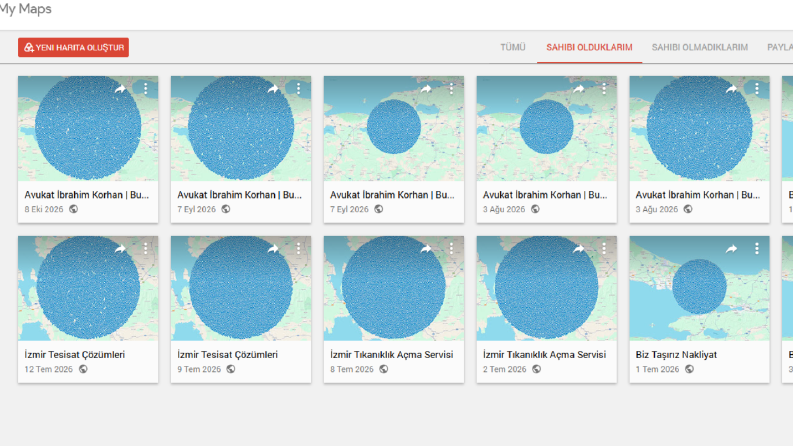
Task: Click the '8 Eki 2026' date text
Action: click(44, 209)
